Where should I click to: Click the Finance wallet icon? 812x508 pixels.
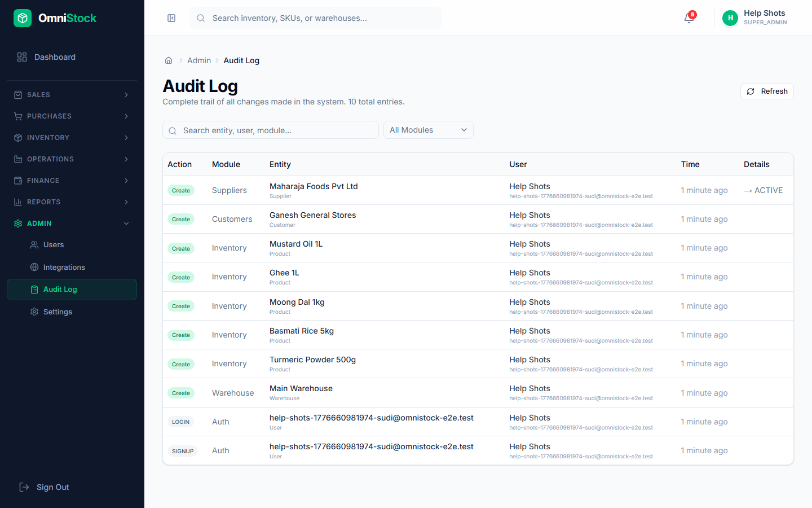coord(18,181)
